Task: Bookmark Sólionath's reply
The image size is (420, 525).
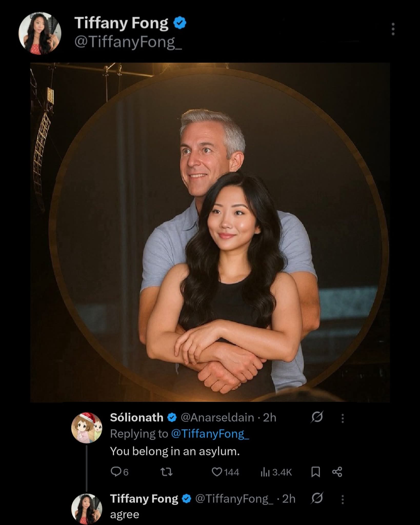Action: (x=315, y=472)
